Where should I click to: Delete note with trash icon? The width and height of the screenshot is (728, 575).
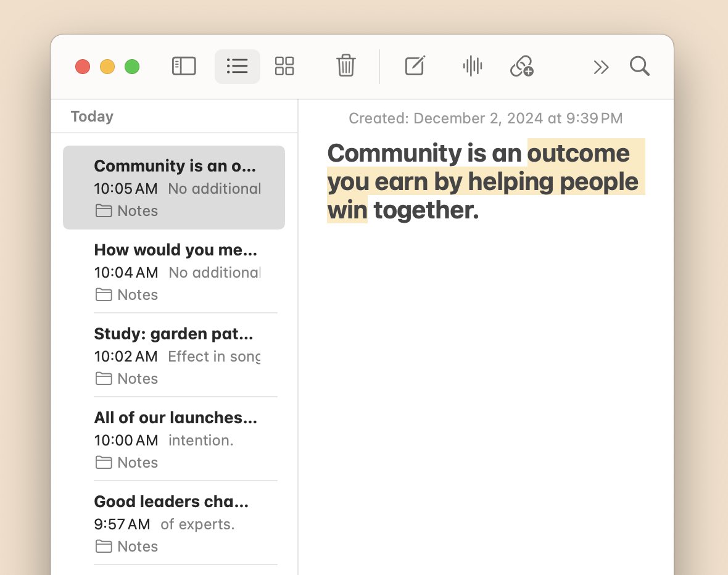pos(346,65)
